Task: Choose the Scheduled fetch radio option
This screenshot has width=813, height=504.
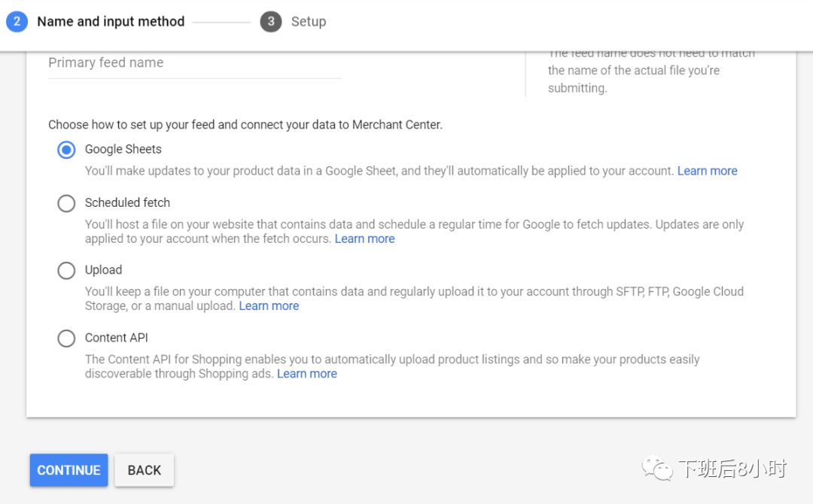Action: tap(67, 203)
